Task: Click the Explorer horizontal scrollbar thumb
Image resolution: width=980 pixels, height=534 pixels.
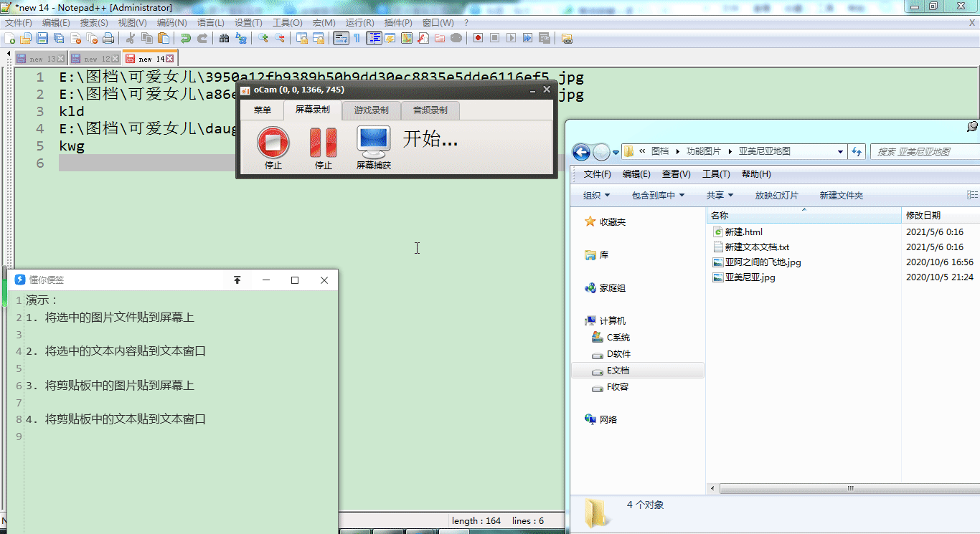Action: click(850, 488)
